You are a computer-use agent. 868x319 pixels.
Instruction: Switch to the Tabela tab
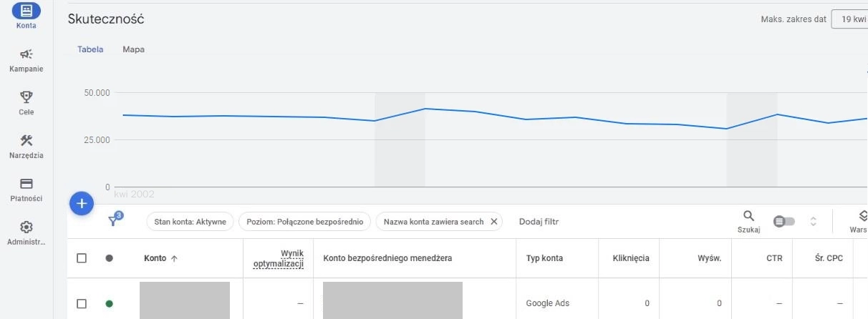(x=90, y=49)
